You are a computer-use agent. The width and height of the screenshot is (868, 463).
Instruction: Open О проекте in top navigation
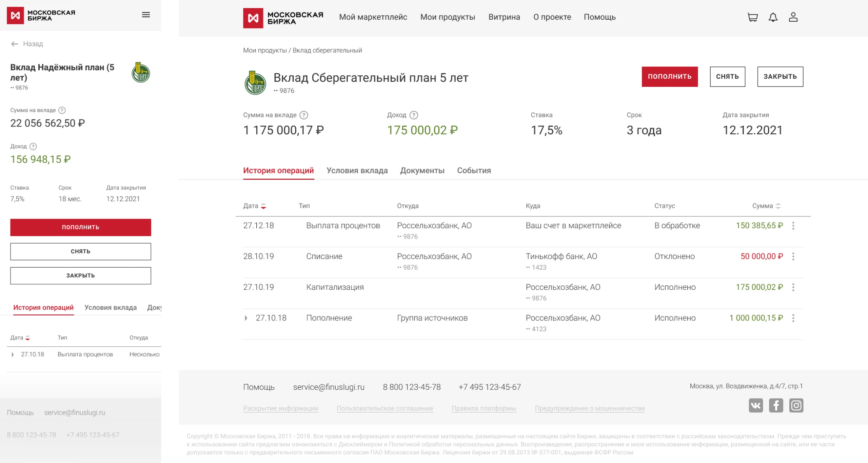[x=552, y=17]
